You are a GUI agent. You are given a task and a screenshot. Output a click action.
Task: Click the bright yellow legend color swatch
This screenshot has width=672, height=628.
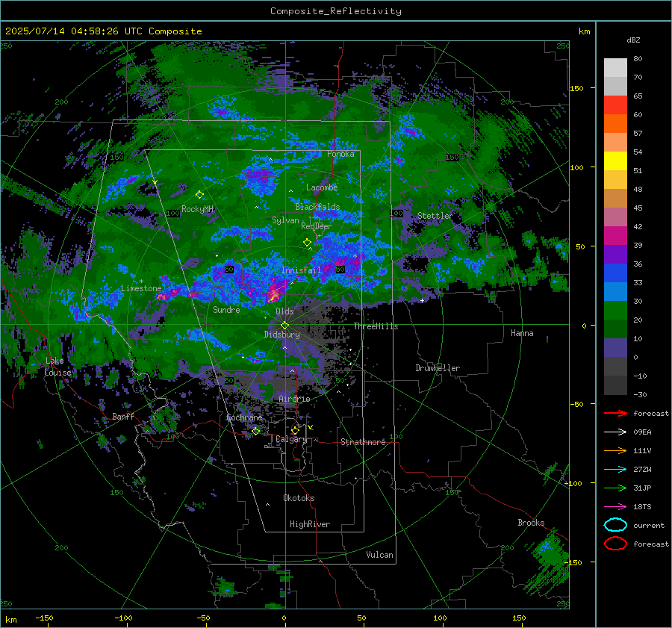(x=615, y=161)
